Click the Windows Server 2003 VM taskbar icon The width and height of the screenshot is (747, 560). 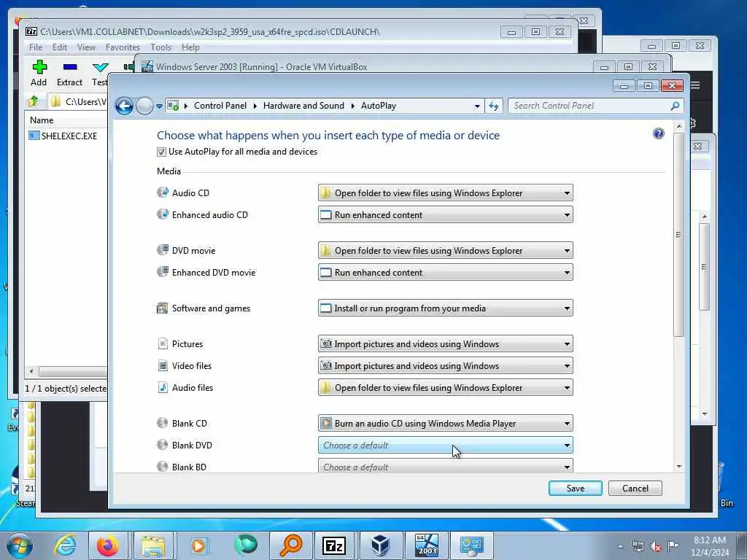(426, 545)
